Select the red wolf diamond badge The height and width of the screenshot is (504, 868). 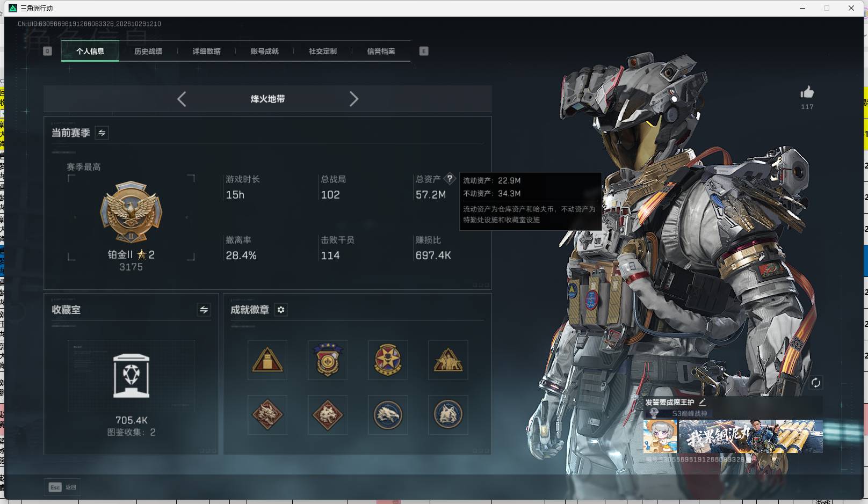(x=328, y=415)
